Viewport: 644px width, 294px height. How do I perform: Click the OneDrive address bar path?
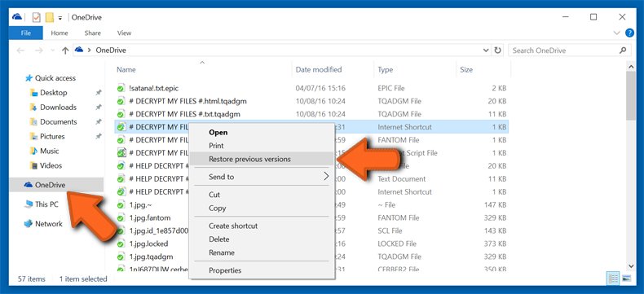click(111, 50)
